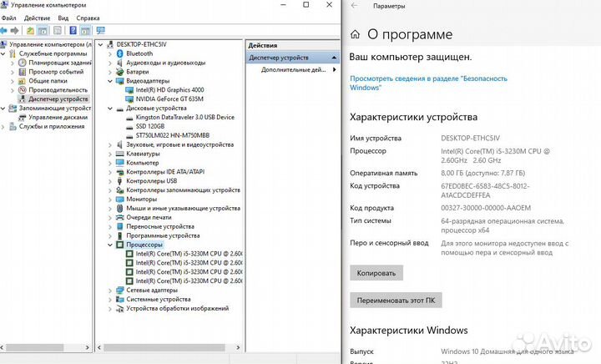The width and height of the screenshot is (601, 364).
Task: Click the Копировать button
Action: 376,273
